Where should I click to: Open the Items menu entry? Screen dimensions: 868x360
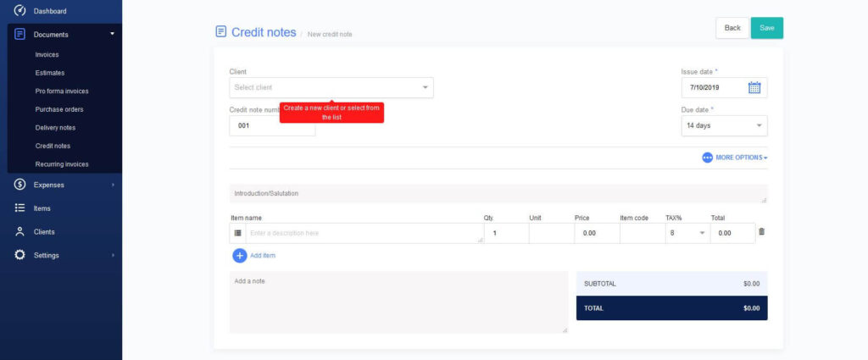[x=42, y=208]
